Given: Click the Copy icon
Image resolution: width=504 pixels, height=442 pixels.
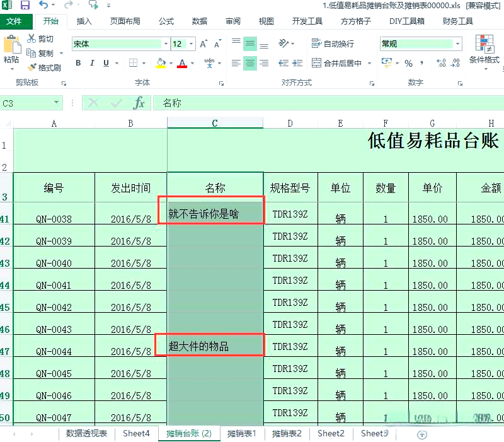Looking at the screenshot, I should click(x=31, y=53).
